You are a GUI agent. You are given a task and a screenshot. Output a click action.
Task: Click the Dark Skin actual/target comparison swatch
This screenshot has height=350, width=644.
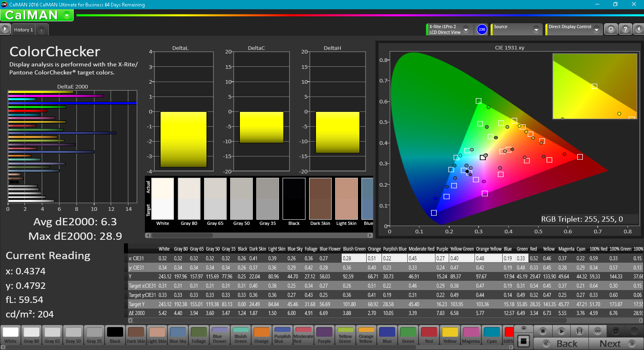click(x=320, y=199)
